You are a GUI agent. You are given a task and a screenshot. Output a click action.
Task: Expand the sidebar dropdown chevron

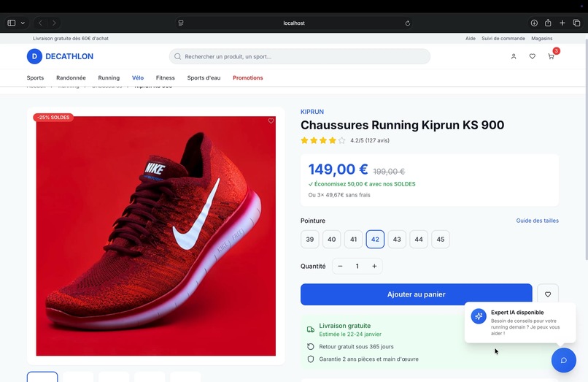23,23
